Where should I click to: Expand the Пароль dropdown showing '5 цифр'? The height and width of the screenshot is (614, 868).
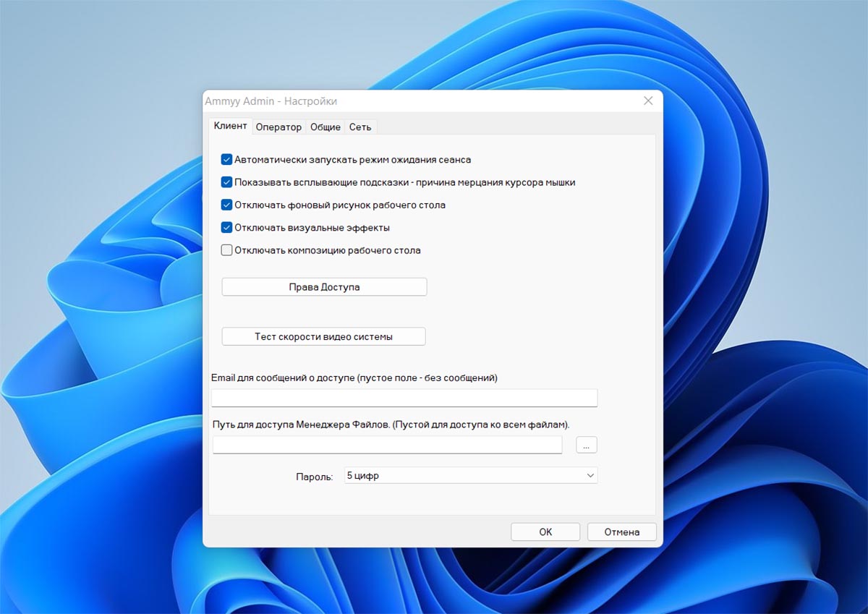[471, 476]
